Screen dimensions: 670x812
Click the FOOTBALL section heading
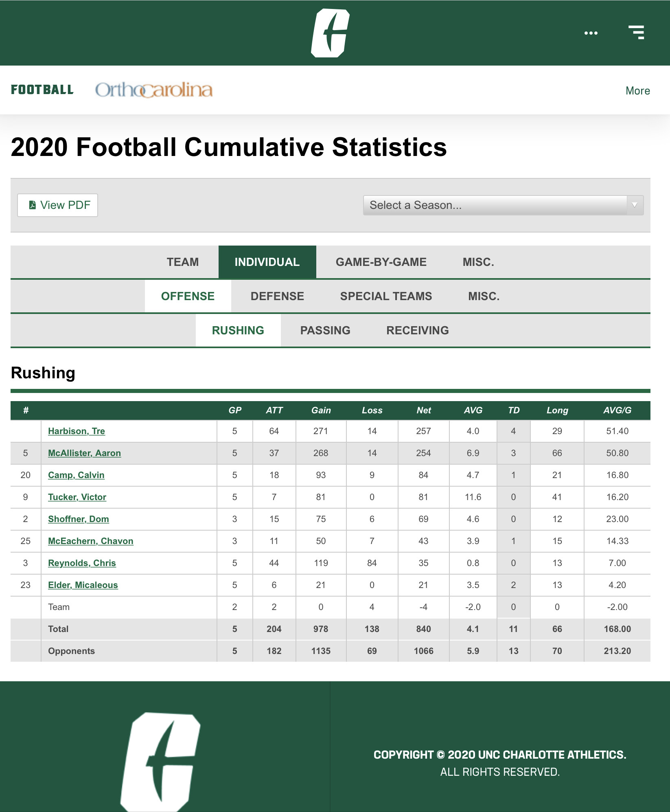click(x=42, y=90)
